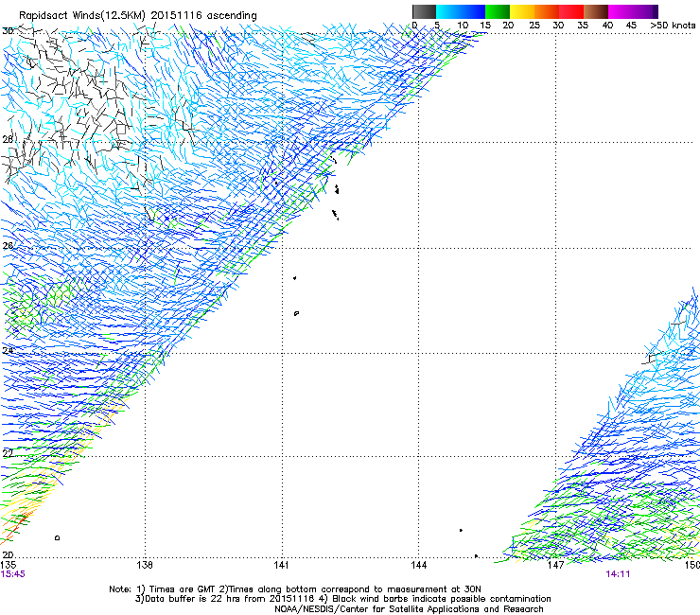Click the yellow 20-25 knots legend swatch

click(x=522, y=11)
